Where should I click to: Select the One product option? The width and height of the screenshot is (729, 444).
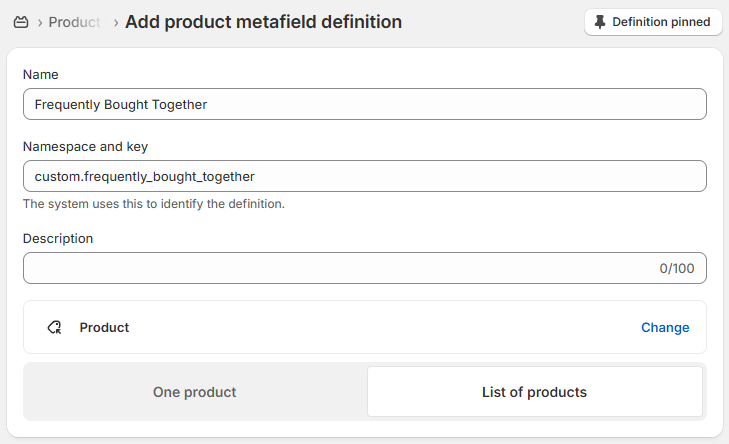(195, 392)
